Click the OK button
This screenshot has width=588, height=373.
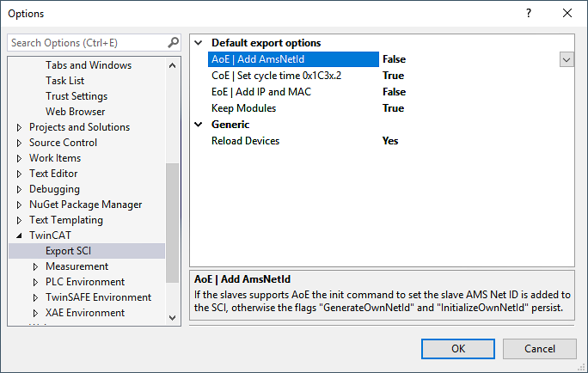(457, 348)
